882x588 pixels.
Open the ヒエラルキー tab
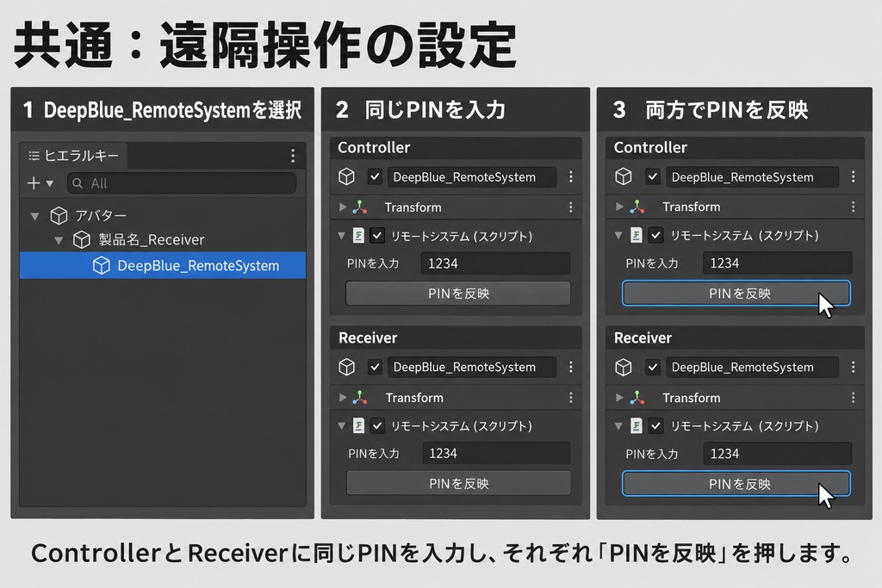(74, 156)
